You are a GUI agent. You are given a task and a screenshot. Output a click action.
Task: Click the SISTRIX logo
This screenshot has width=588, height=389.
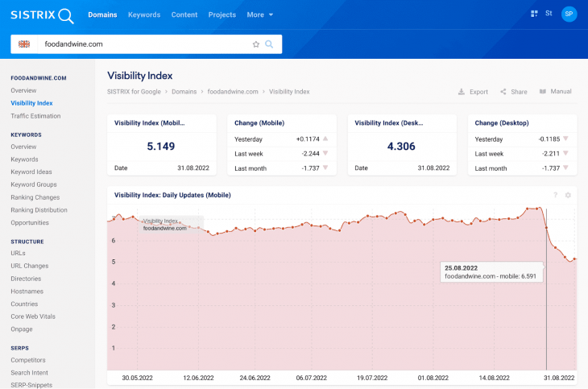click(x=42, y=15)
